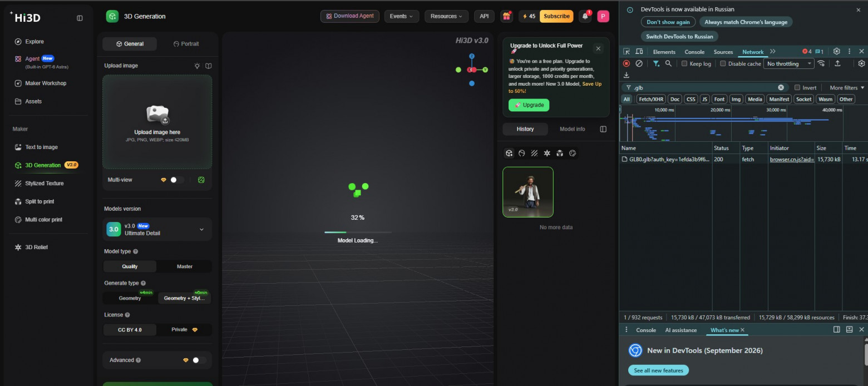Filter history by portrait head icon
The image size is (868, 386).
522,153
